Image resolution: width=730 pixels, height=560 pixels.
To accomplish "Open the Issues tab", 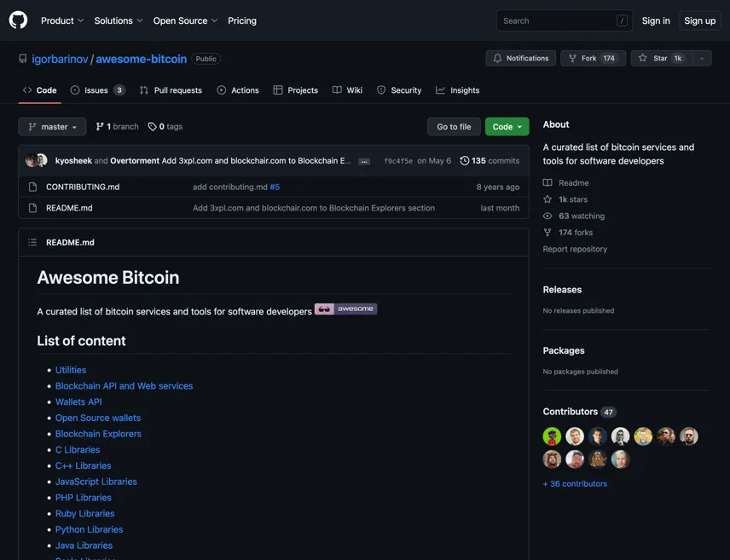I will 97,90.
